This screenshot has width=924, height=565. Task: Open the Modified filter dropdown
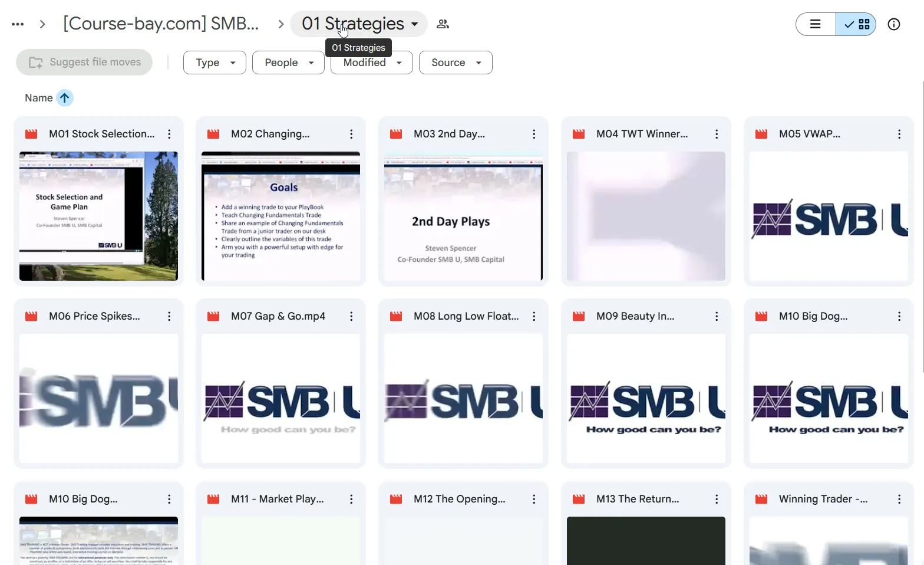(x=372, y=63)
